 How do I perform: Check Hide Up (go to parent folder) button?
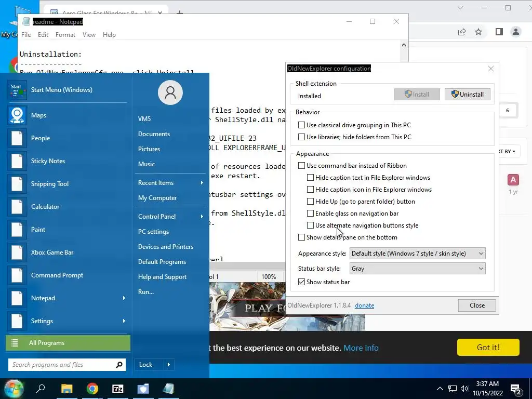tap(310, 201)
